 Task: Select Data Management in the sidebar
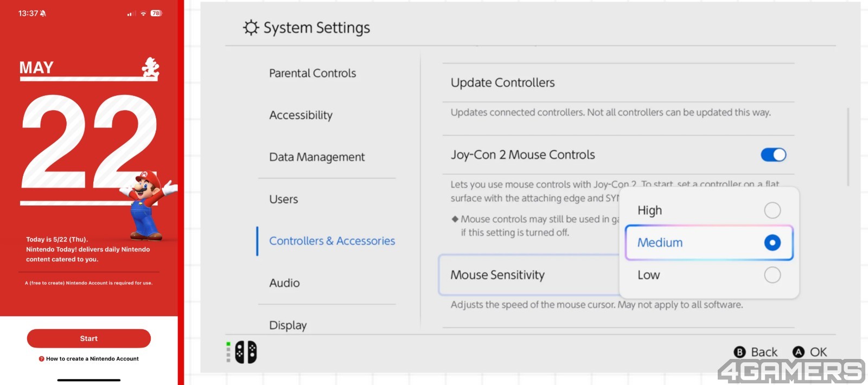317,157
